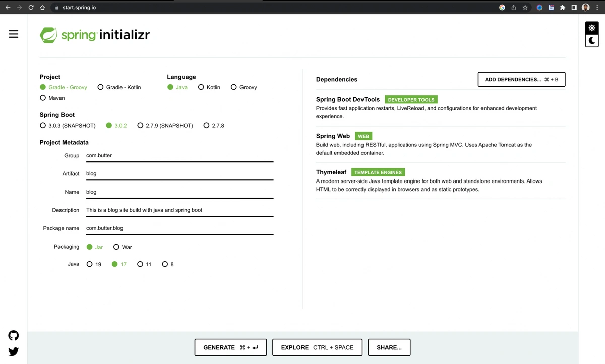The width and height of the screenshot is (605, 364).
Task: Reload the start.spring.io page
Action: click(x=31, y=8)
